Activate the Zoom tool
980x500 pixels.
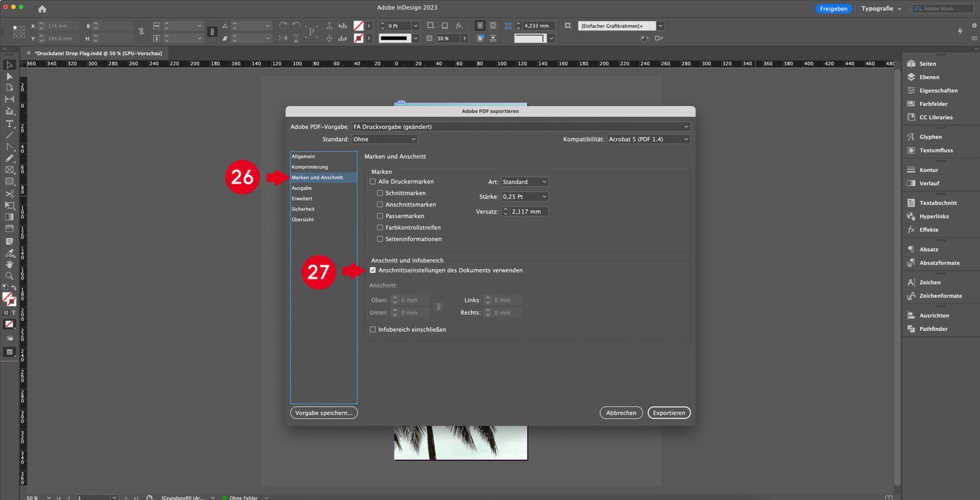pos(9,276)
